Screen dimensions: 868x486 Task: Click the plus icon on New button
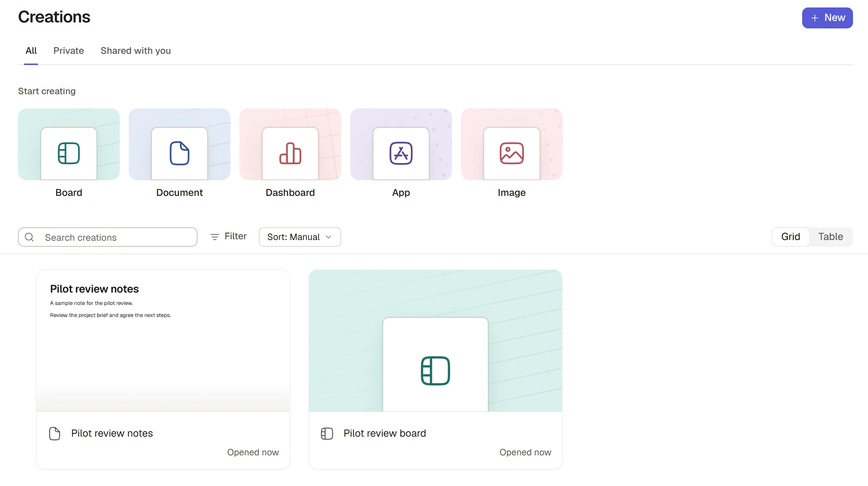815,18
